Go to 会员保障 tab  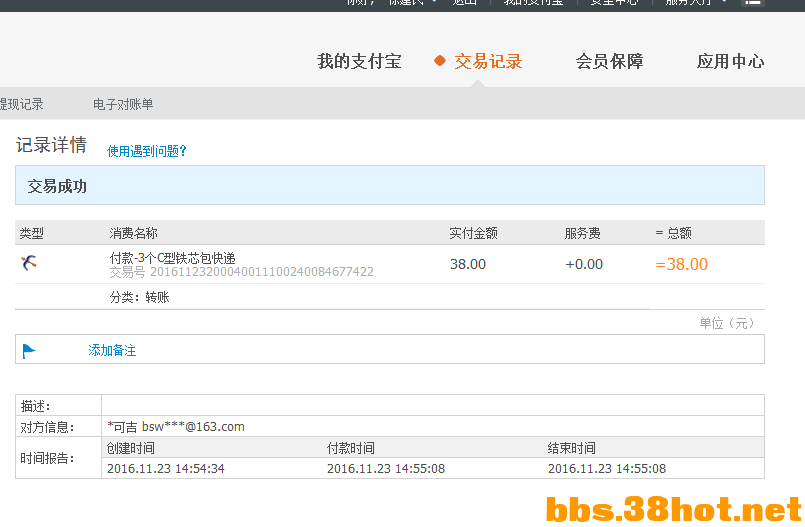609,62
